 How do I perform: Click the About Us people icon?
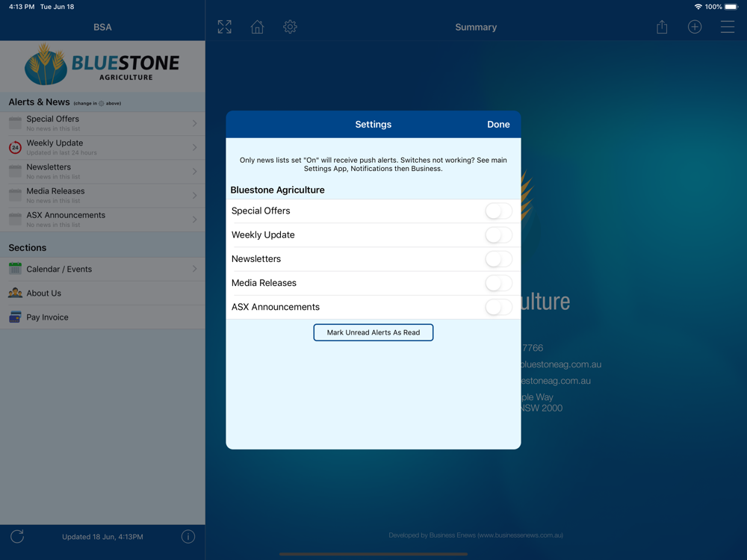pos(15,293)
